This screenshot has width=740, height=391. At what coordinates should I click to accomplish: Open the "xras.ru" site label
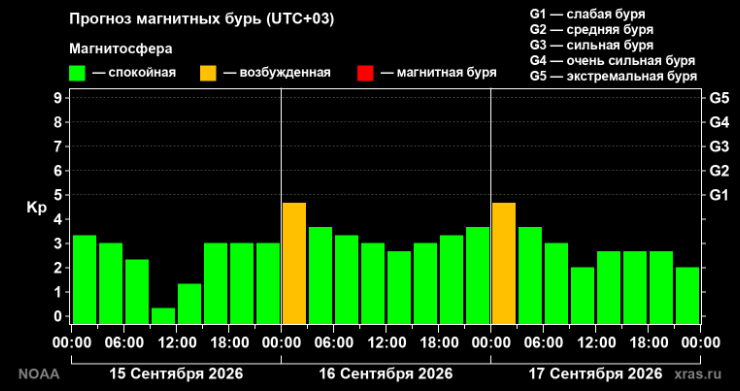pyautogui.click(x=698, y=374)
